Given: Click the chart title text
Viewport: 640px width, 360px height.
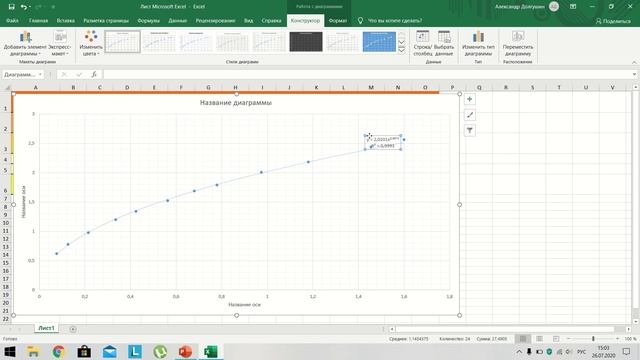Looking at the screenshot, I should point(236,102).
